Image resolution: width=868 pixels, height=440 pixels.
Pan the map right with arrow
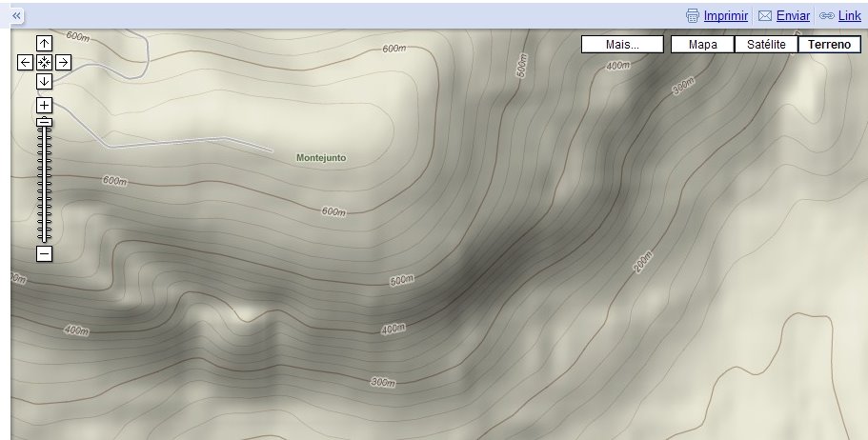click(64, 63)
